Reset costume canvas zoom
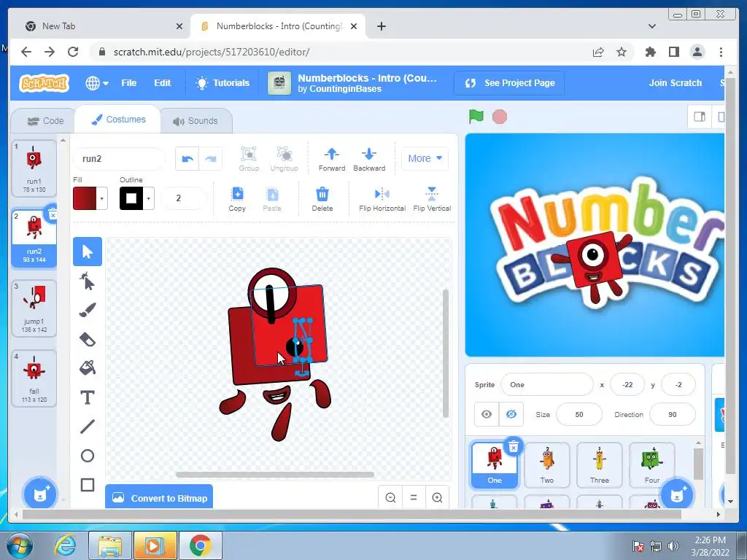 tap(414, 497)
